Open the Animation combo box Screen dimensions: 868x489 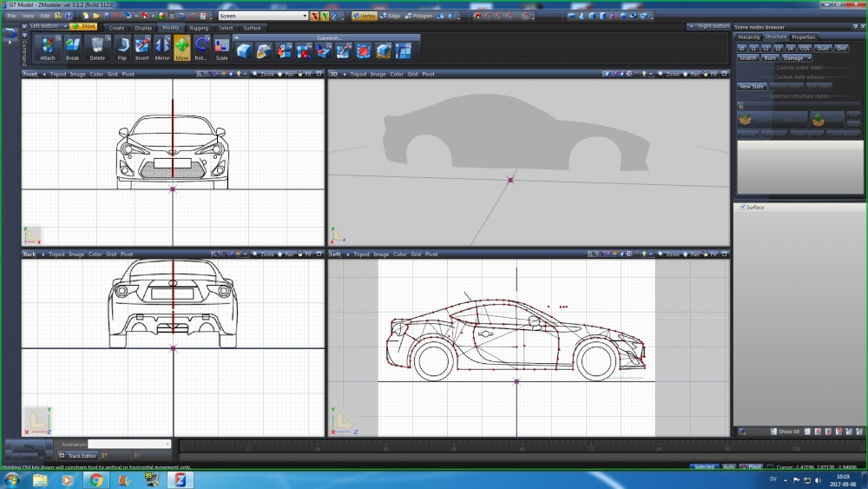[129, 444]
